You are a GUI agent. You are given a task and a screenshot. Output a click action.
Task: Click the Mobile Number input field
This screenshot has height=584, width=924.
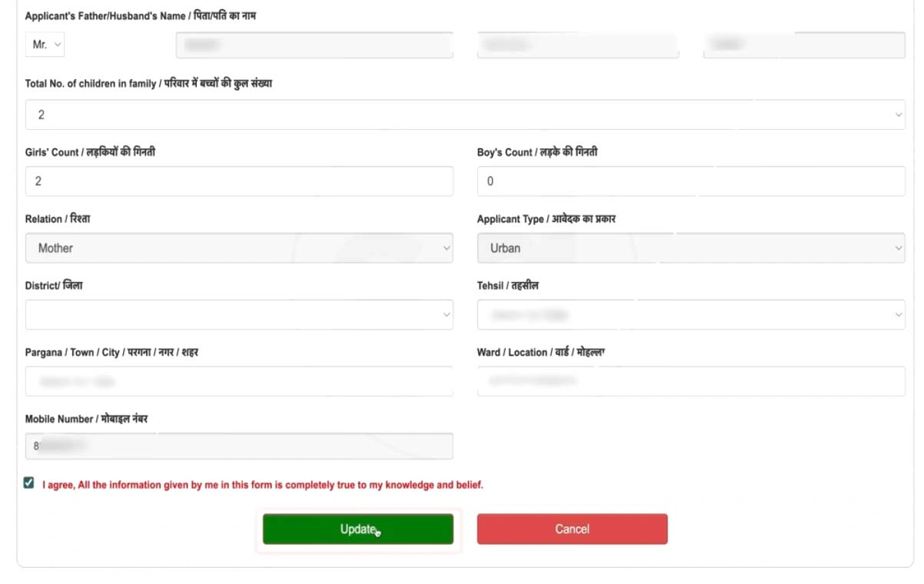[x=238, y=446]
